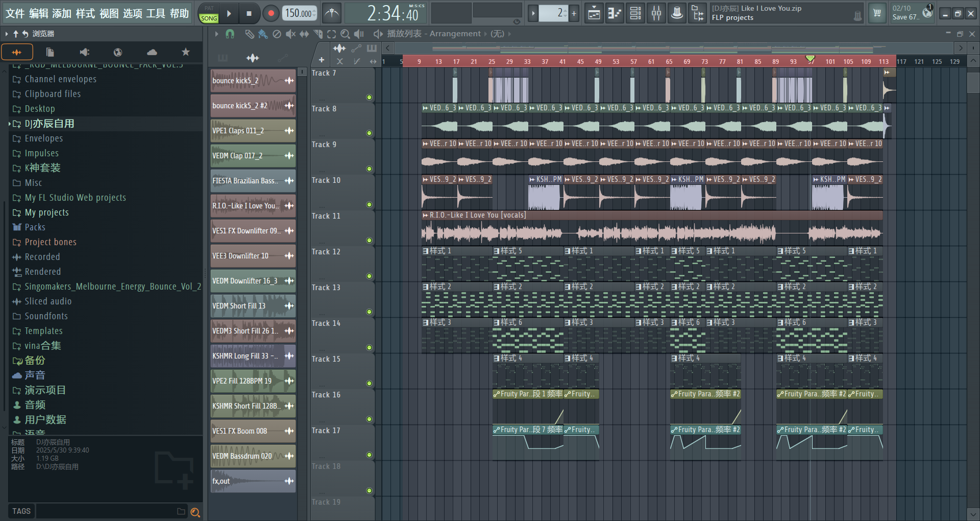The image size is (980, 521).
Task: Toggle mute LED on Track 11
Action: [369, 241]
